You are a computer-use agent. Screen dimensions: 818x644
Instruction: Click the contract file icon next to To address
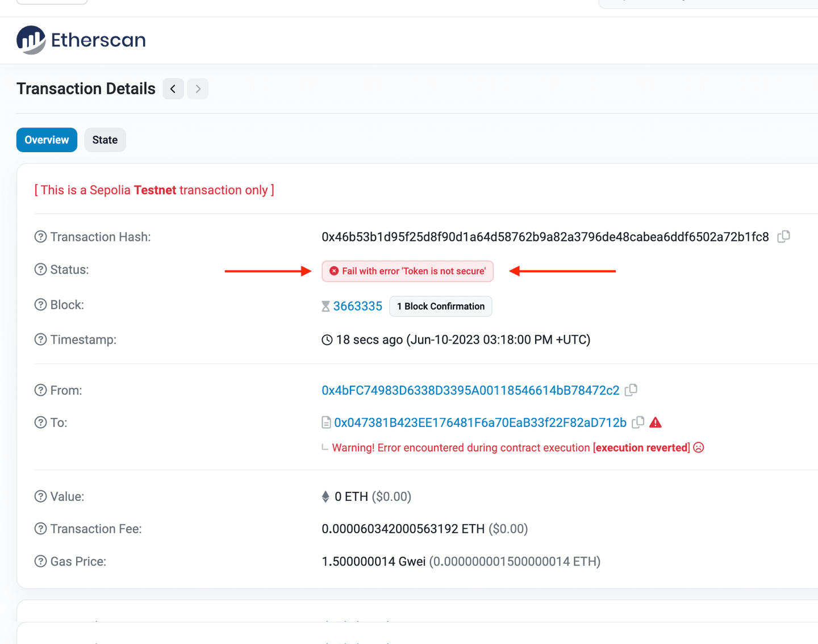326,423
